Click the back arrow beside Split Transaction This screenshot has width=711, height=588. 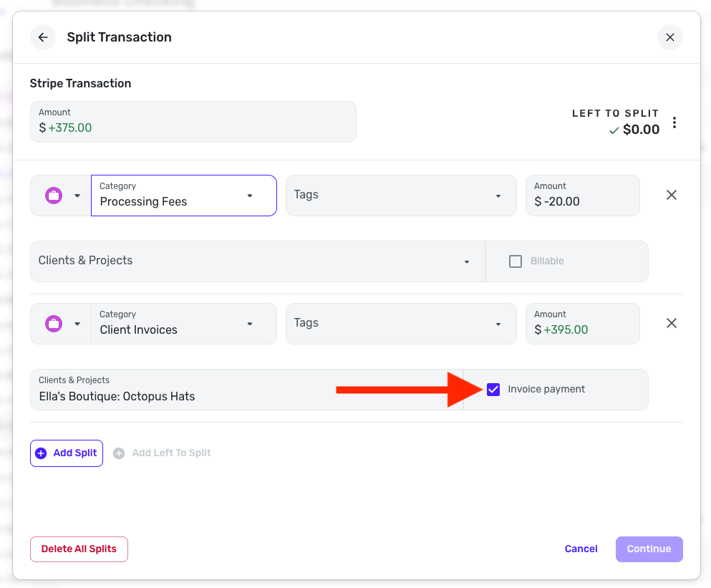43,37
